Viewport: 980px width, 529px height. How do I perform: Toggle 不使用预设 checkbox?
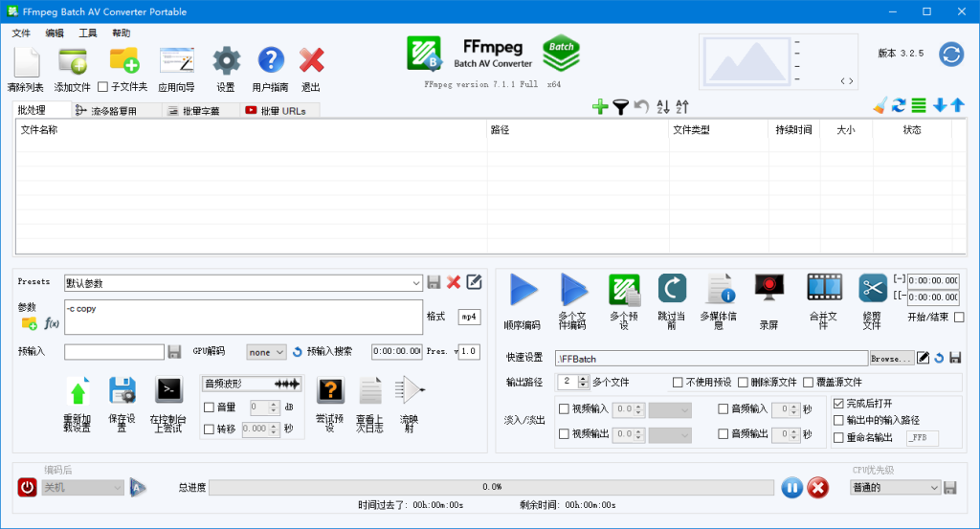678,383
